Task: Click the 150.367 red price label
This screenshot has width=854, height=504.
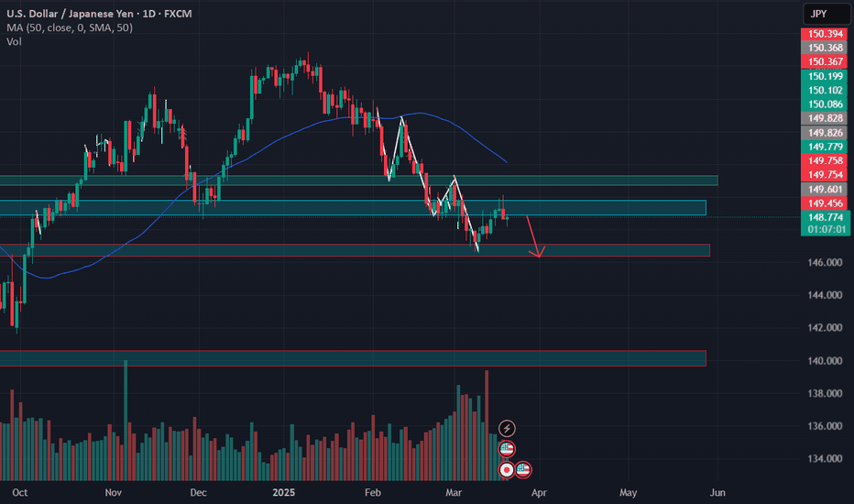Action: pyautogui.click(x=825, y=61)
